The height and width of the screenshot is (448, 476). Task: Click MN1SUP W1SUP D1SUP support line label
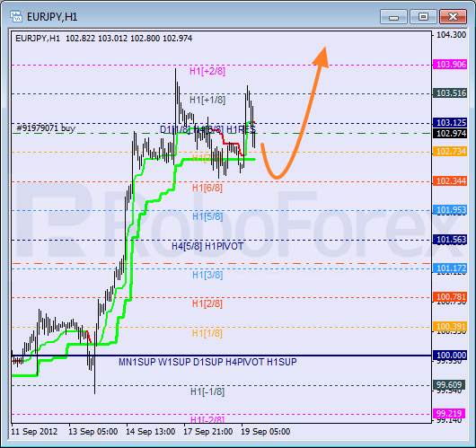(x=207, y=362)
